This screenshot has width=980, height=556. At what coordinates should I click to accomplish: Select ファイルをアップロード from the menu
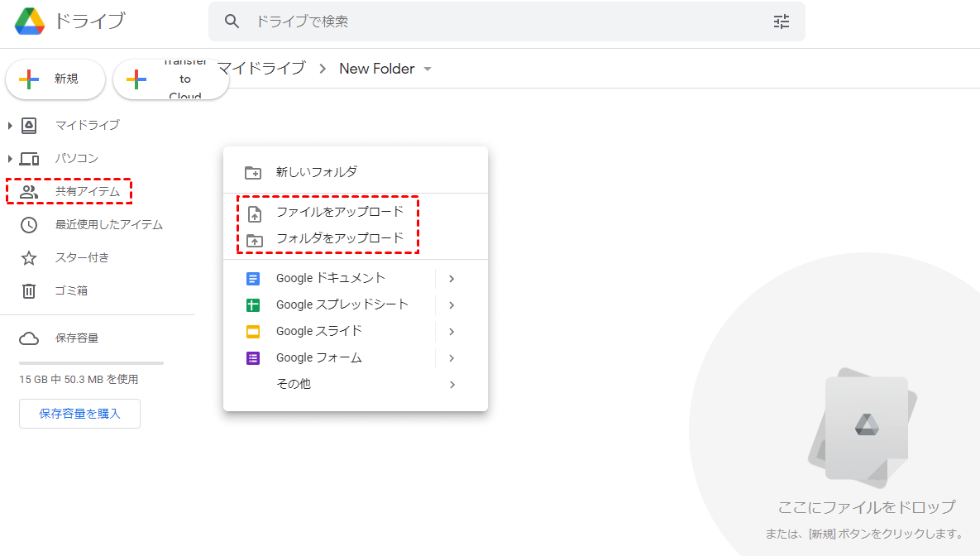coord(356,212)
